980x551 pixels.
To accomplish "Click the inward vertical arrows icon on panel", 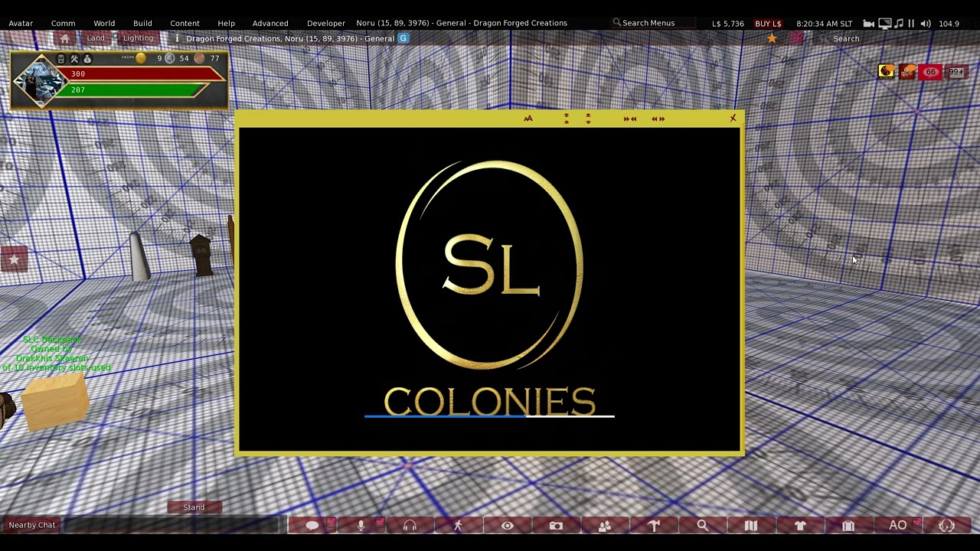I will point(567,119).
